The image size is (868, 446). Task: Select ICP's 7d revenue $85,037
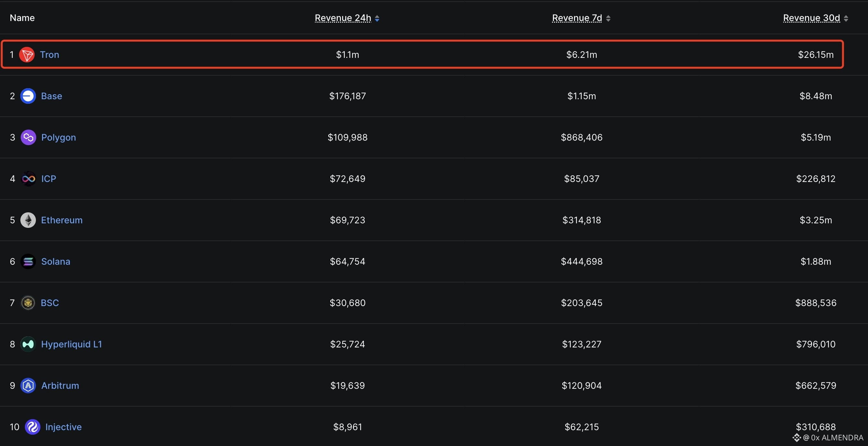click(x=581, y=178)
